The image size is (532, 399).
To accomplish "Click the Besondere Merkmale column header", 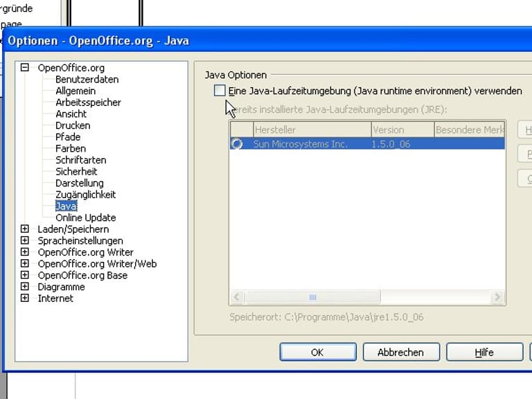I will (x=470, y=130).
